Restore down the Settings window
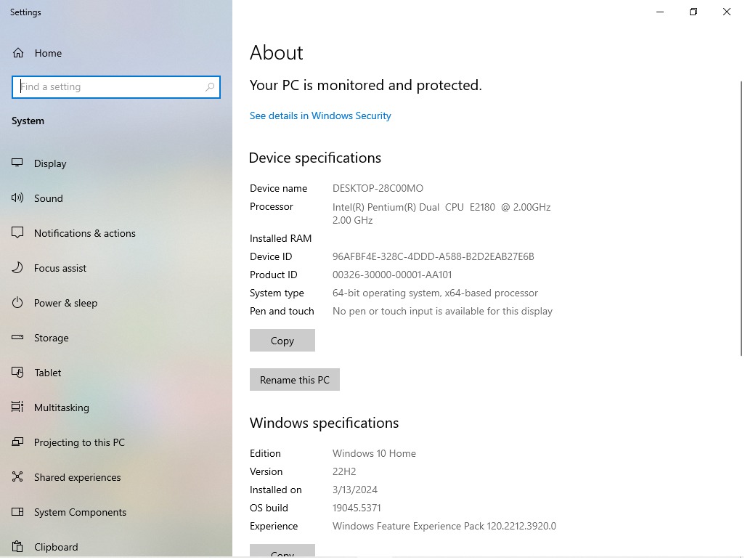This screenshot has height=560, width=745. [693, 12]
